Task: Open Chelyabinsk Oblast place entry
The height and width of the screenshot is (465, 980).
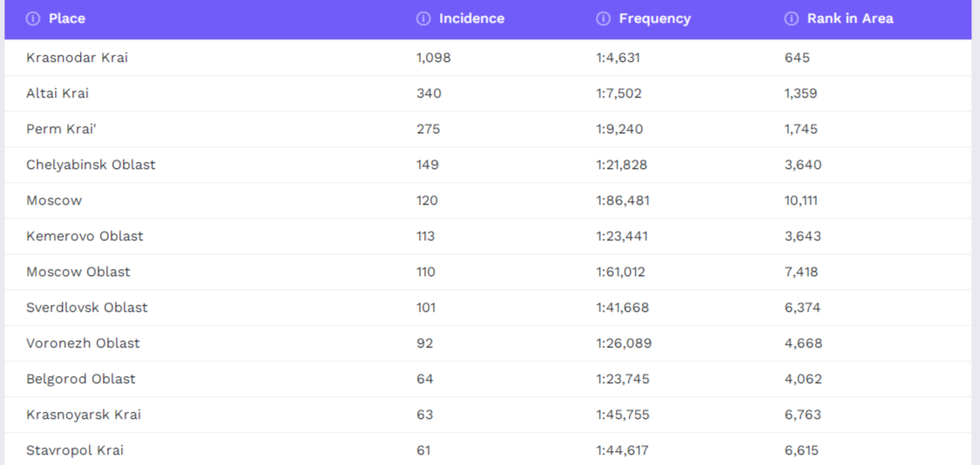Action: point(91,165)
